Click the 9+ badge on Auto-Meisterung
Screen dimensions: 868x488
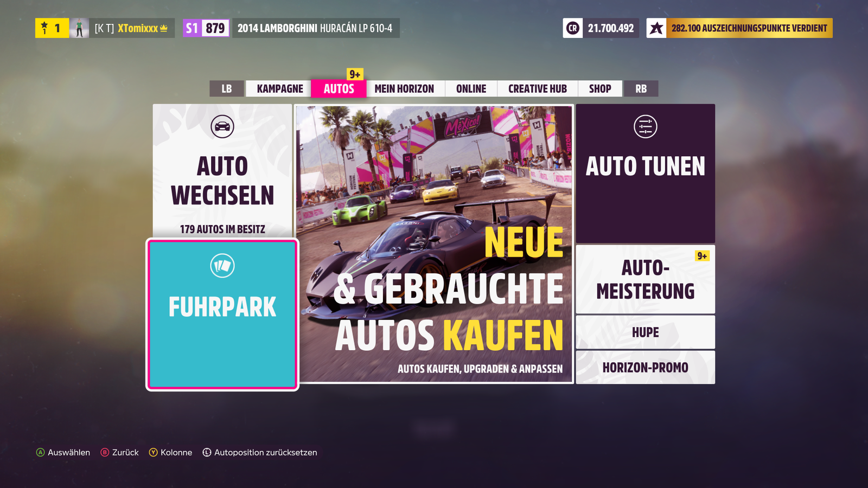point(702,255)
